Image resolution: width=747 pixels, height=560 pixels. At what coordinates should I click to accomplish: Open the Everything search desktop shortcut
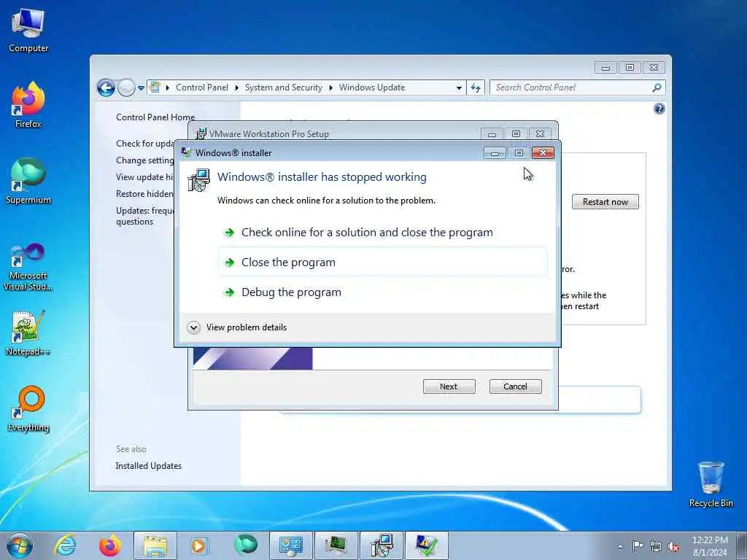point(28,408)
